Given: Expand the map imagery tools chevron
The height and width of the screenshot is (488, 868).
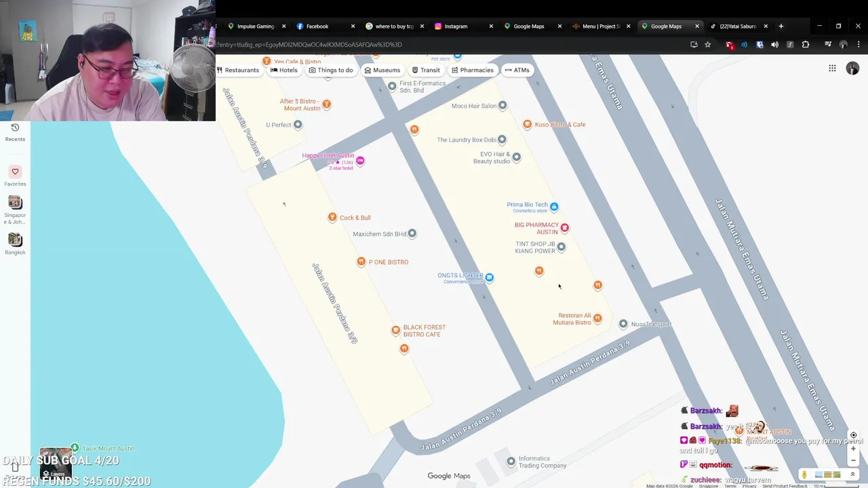Looking at the screenshot, I should pyautogui.click(x=852, y=474).
